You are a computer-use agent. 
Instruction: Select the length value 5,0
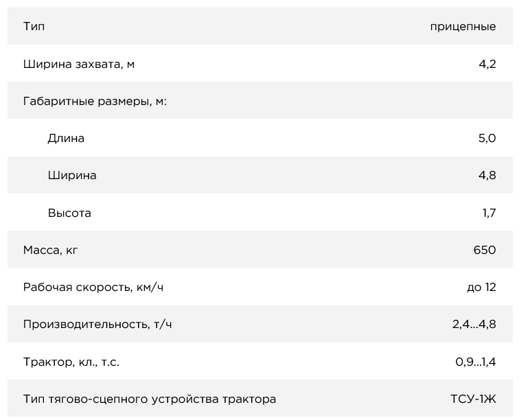487,139
